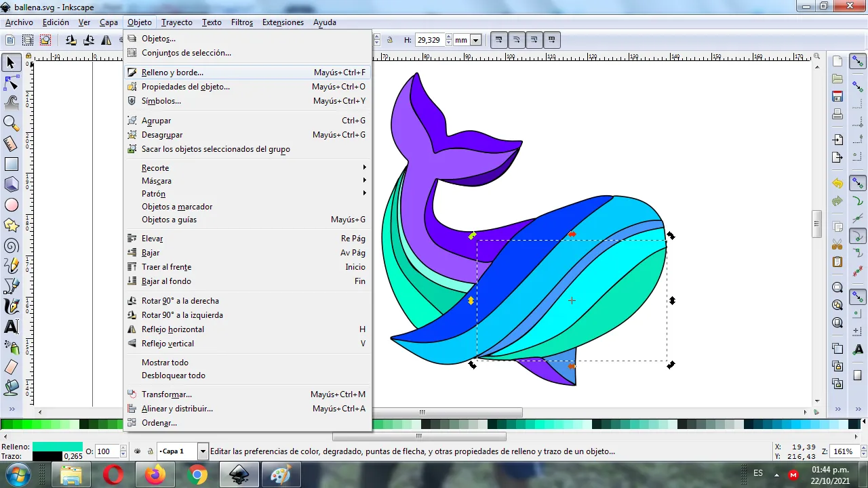Click the New document icon in right toolbar

pos(837,61)
